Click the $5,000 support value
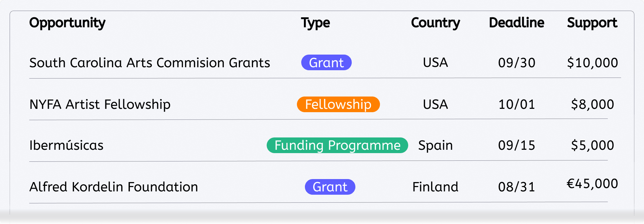The width and height of the screenshot is (644, 224). (592, 145)
